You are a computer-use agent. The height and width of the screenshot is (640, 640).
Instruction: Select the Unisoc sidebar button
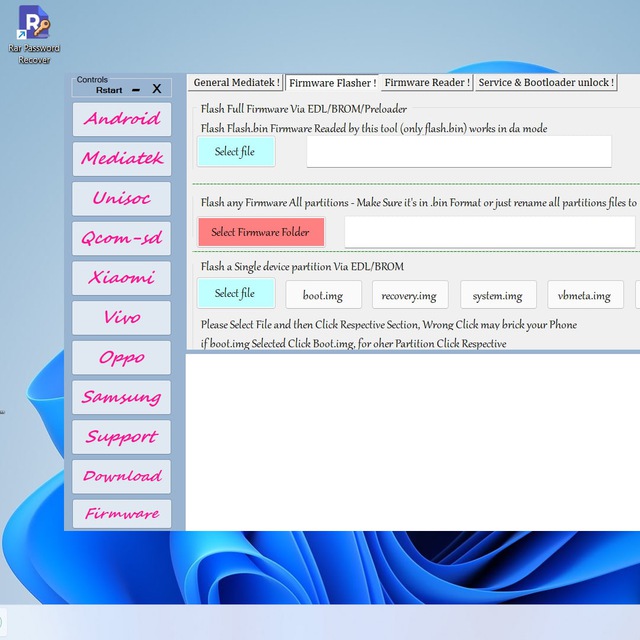click(122, 199)
